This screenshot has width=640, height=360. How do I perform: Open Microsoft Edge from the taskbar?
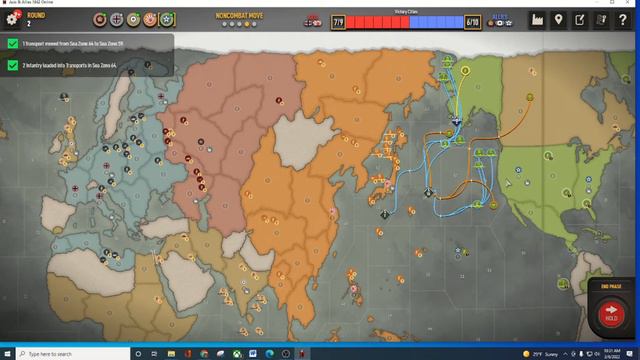(x=269, y=353)
